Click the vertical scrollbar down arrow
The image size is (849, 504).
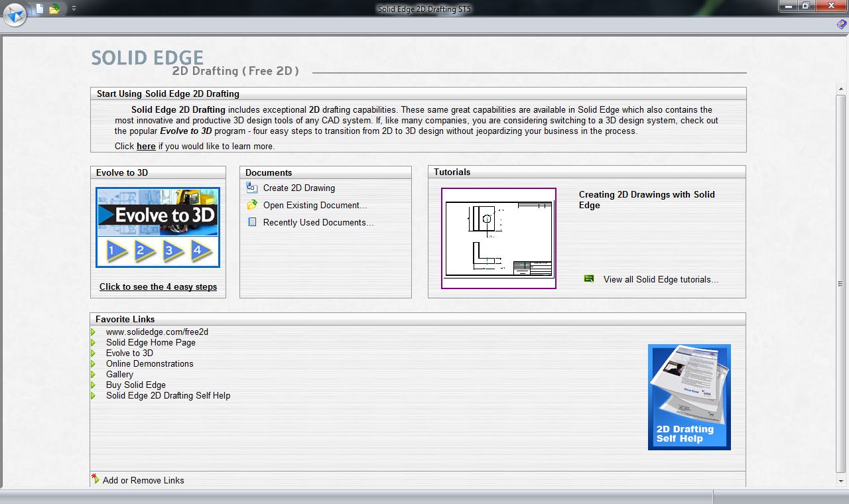[x=841, y=480]
